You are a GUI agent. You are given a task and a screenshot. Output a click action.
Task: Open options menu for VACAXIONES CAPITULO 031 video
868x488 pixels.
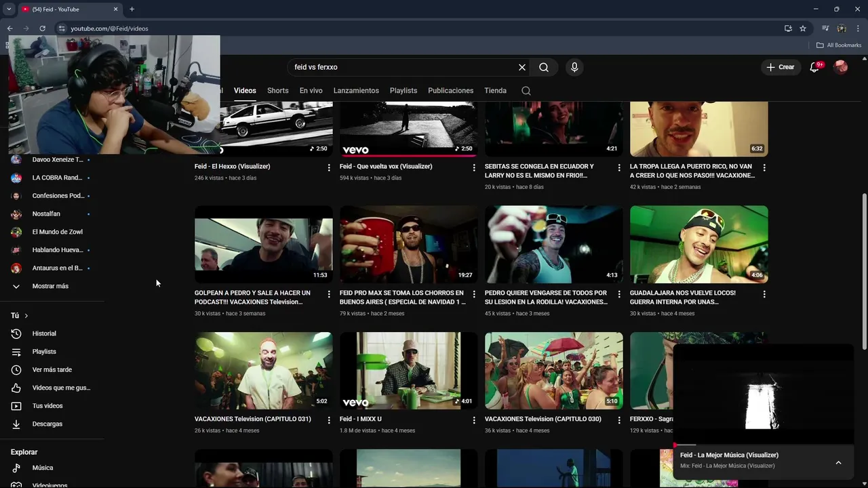329,420
